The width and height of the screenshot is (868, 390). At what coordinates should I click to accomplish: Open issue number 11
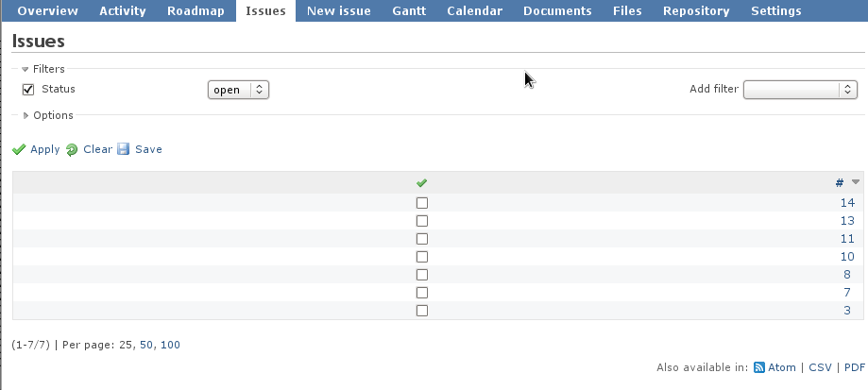[x=847, y=239]
